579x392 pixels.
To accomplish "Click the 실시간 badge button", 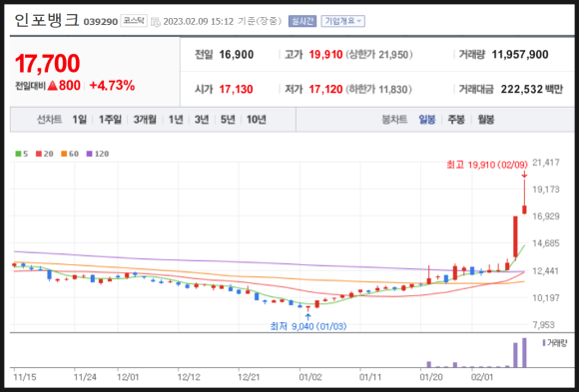I will point(302,21).
